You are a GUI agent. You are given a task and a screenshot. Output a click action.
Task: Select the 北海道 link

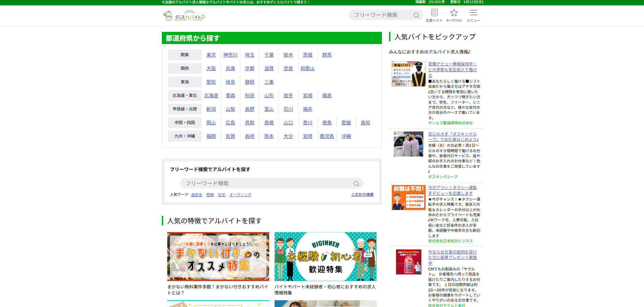pos(211,95)
